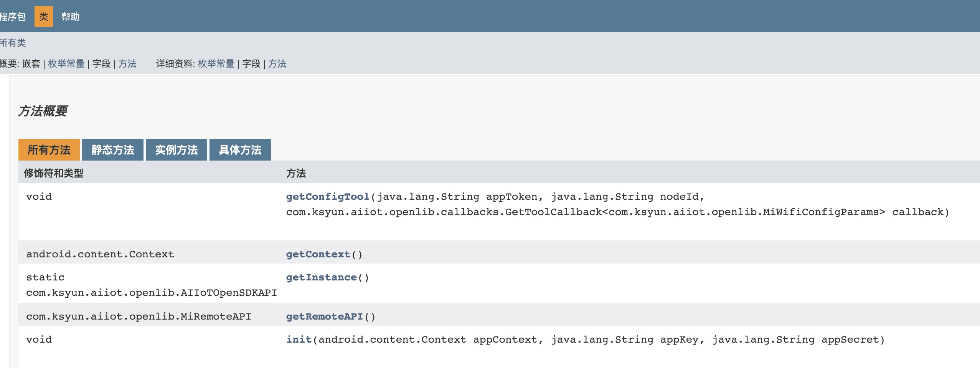This screenshot has height=368, width=980.
Task: Switch to the 实例方法 tab
Action: [x=177, y=150]
